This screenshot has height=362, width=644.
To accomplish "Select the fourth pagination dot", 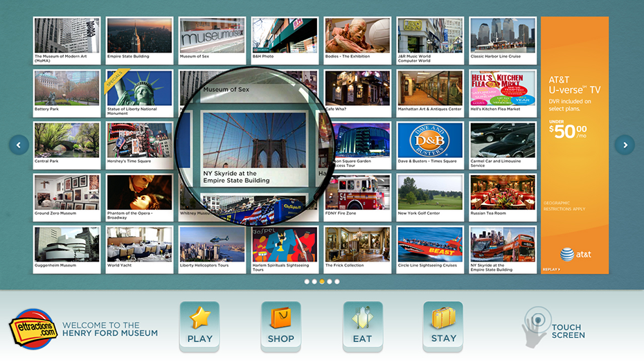I will click(x=330, y=282).
